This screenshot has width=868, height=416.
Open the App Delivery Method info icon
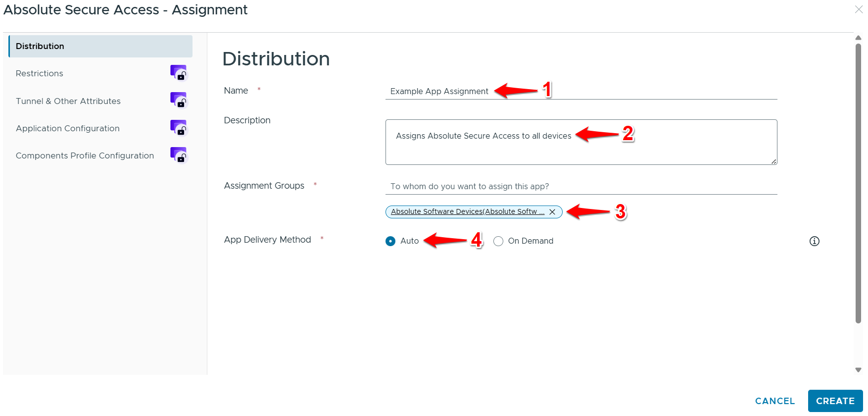[x=814, y=241]
